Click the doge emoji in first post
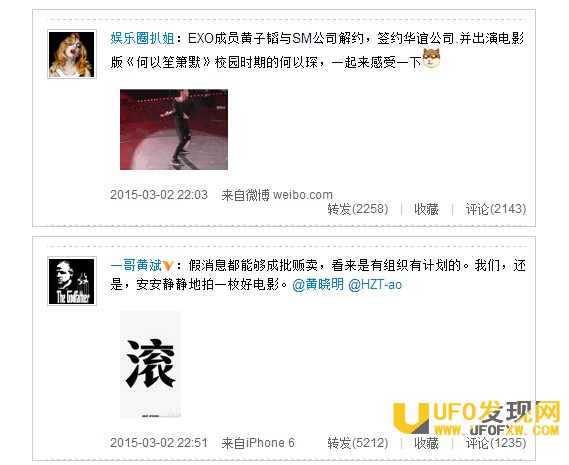This screenshot has width=569, height=465. click(x=431, y=58)
